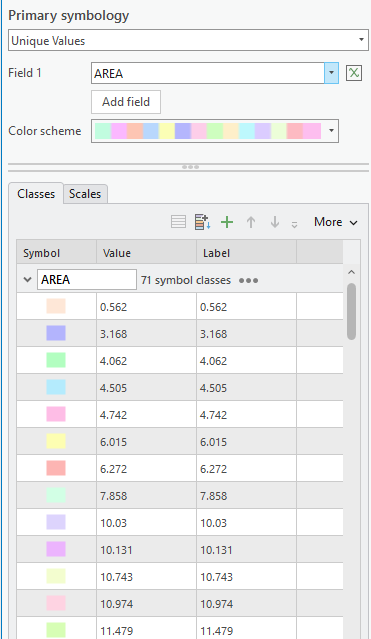This screenshot has width=371, height=639.
Task: Click the symbol swatch for value 7.858
Action: pyautogui.click(x=56, y=495)
